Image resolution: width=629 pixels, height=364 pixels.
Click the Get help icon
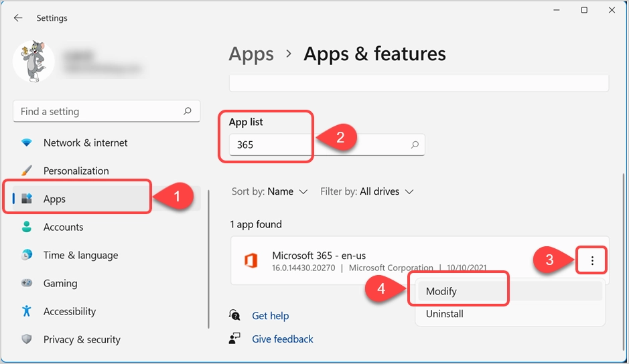click(x=234, y=315)
